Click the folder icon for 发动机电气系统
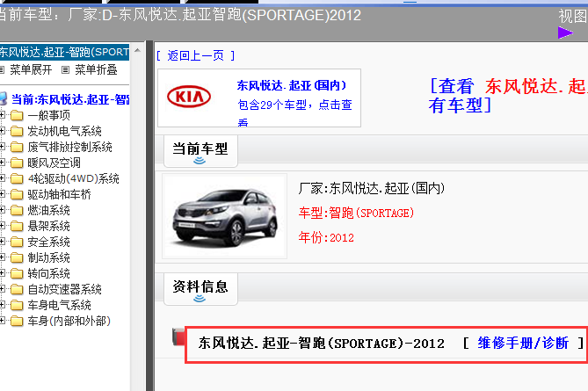 tap(17, 131)
